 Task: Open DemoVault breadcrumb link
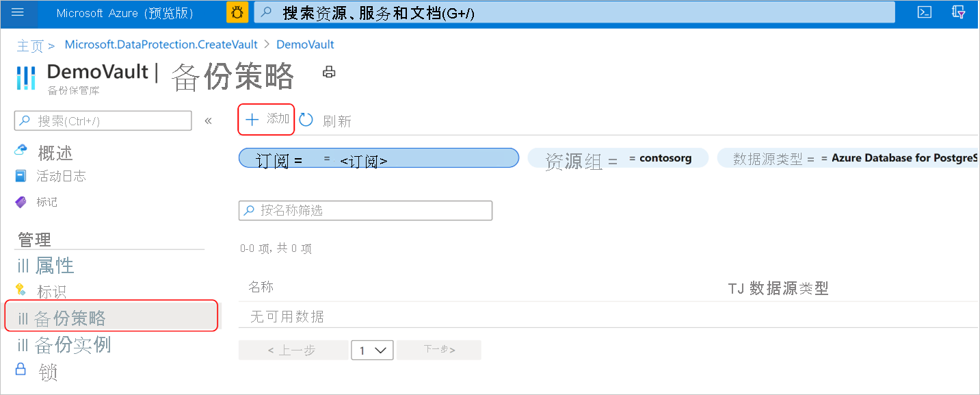[305, 44]
